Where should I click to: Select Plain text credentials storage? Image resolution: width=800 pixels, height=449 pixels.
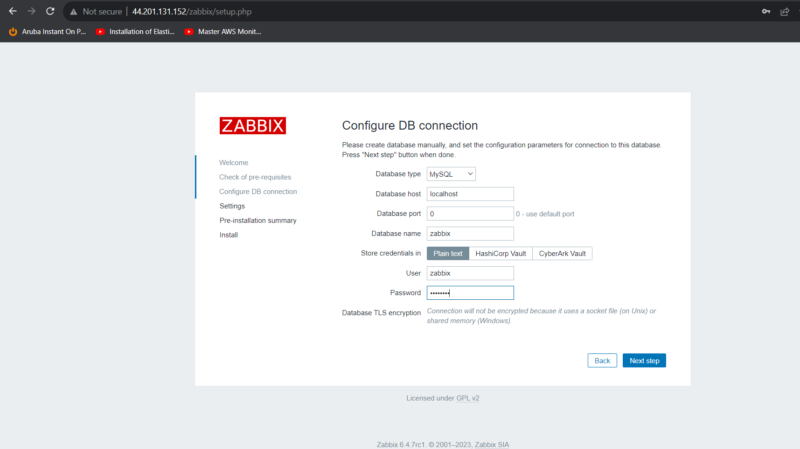point(447,254)
